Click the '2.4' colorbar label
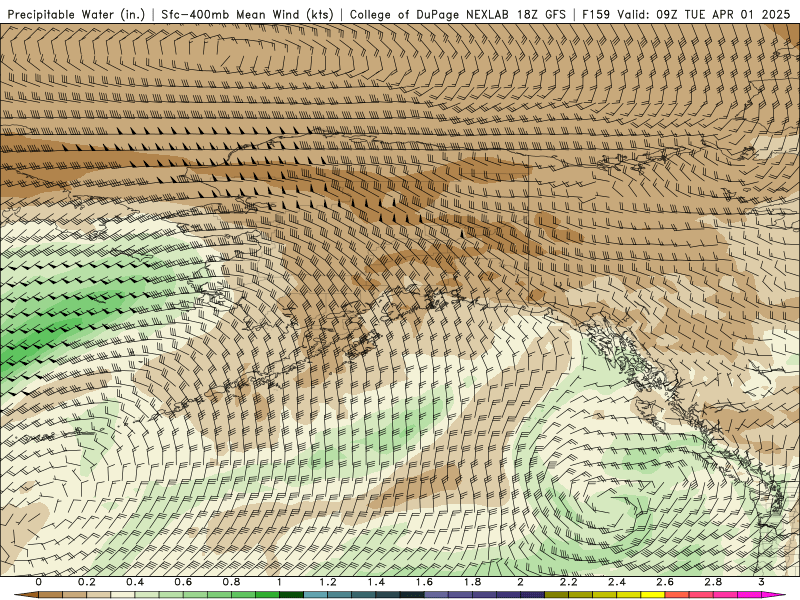This screenshot has width=800, height=600. tap(617, 582)
